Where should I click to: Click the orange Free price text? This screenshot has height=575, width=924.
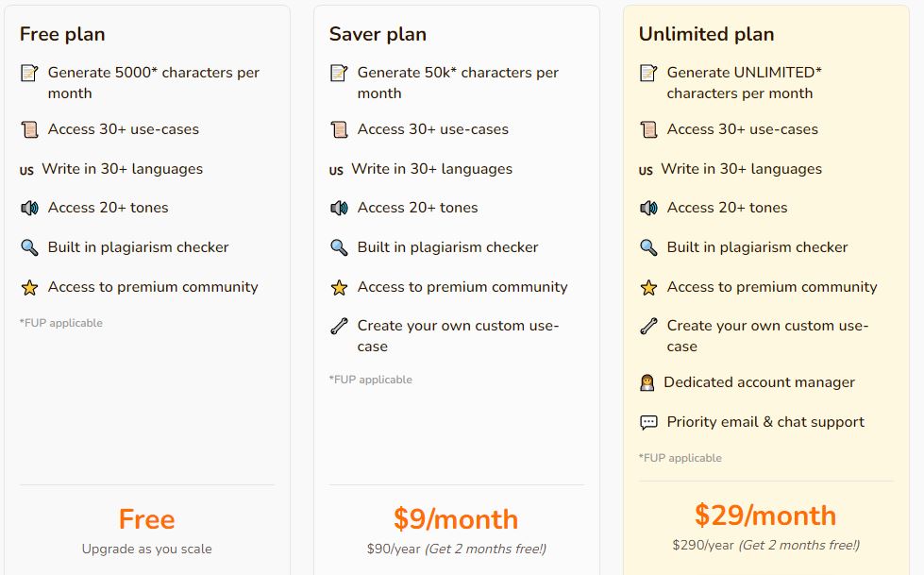click(x=146, y=519)
